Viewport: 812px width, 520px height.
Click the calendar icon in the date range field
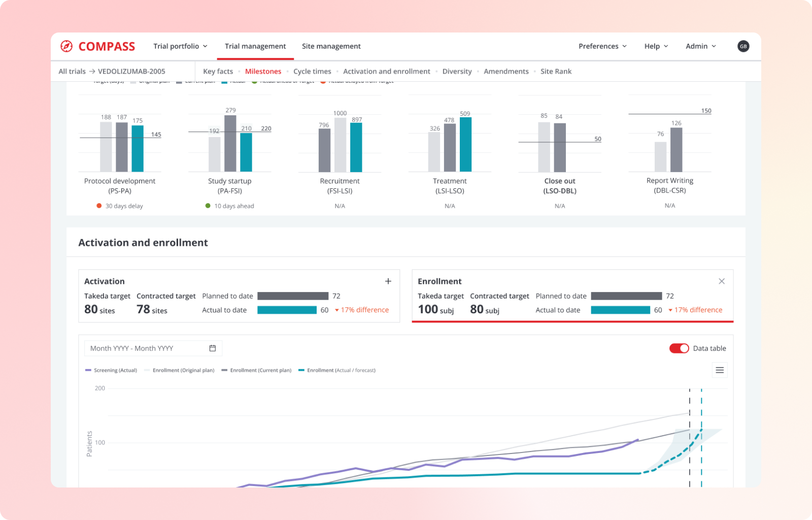(x=212, y=348)
